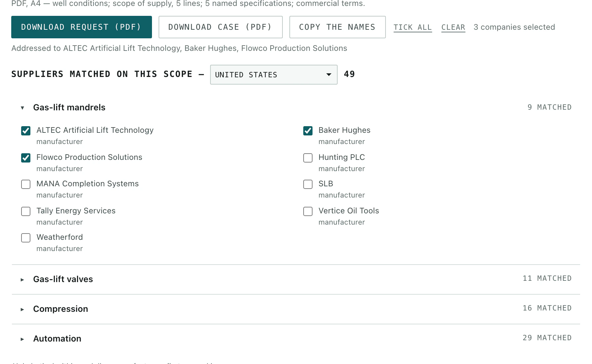
Task: Clear the selected companies
Action: [453, 27]
